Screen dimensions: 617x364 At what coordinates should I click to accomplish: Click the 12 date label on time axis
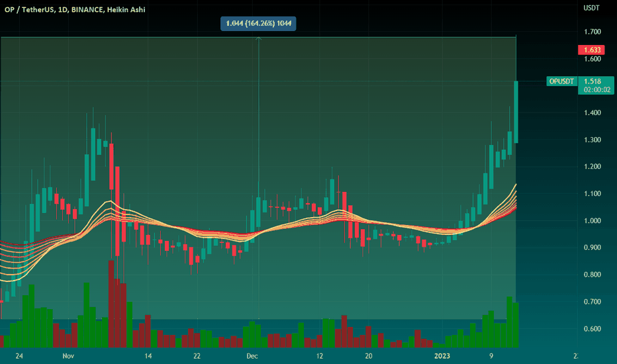click(x=320, y=356)
